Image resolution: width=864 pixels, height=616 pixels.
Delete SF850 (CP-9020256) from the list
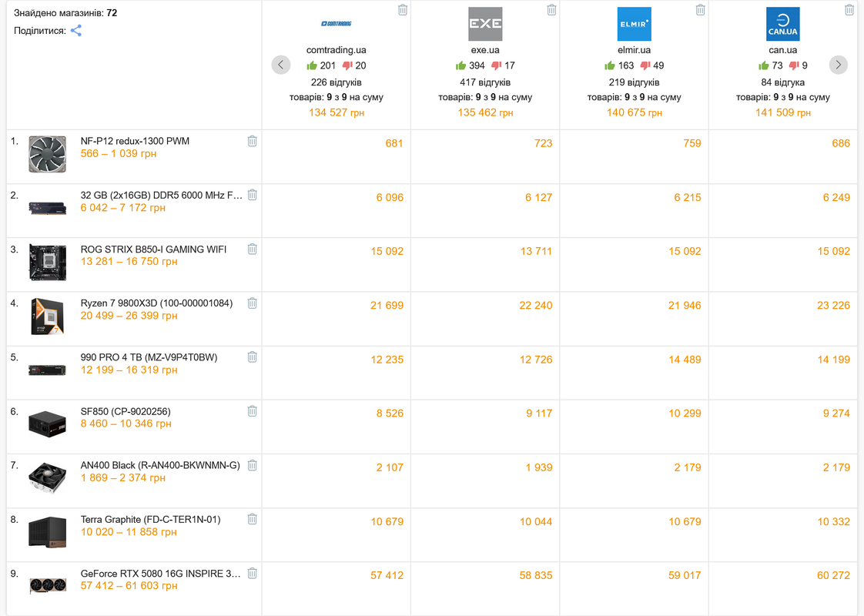(253, 411)
